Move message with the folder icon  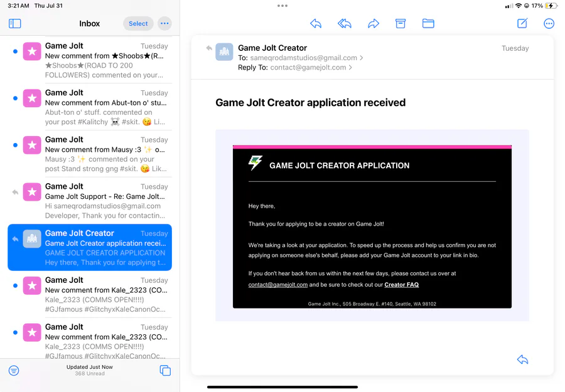click(x=428, y=23)
